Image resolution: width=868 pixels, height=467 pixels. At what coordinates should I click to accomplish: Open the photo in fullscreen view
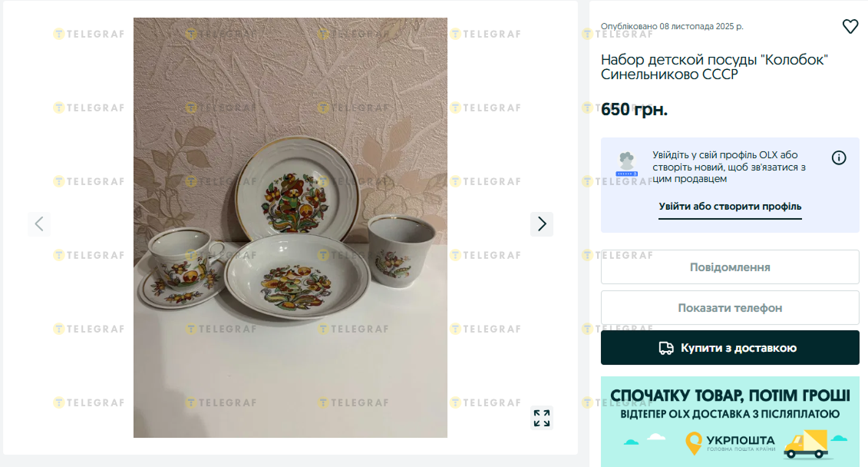pyautogui.click(x=542, y=418)
